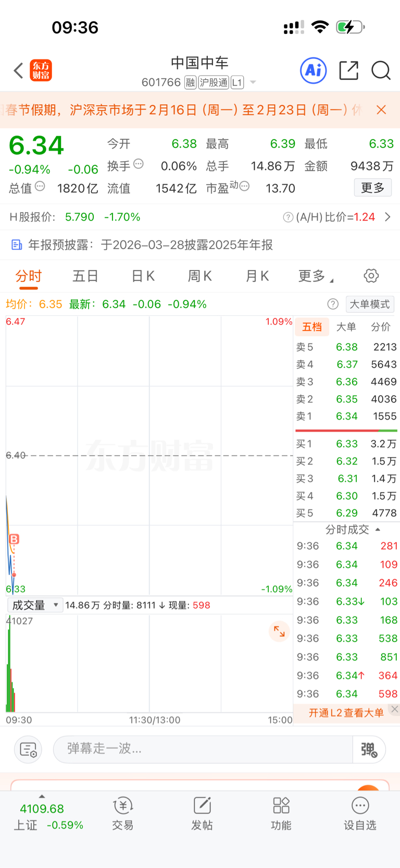Tap the B marker on intraday chart
400x868 pixels.
tap(14, 539)
